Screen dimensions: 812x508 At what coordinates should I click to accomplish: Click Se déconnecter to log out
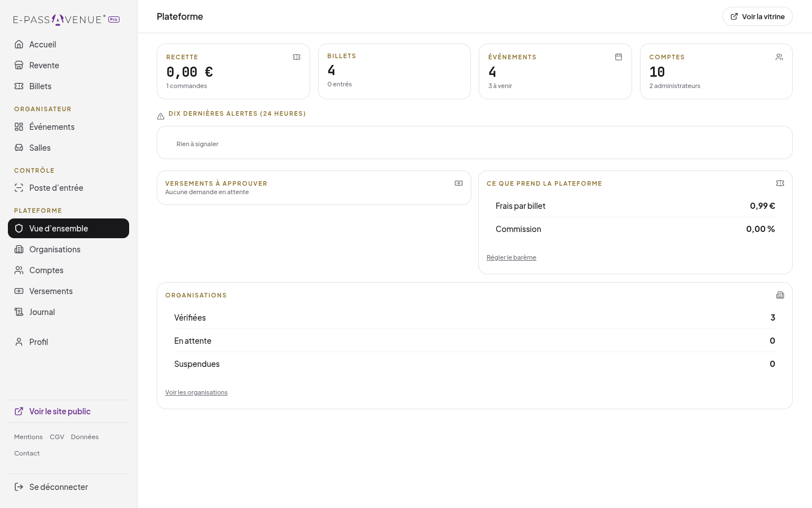pos(68,487)
